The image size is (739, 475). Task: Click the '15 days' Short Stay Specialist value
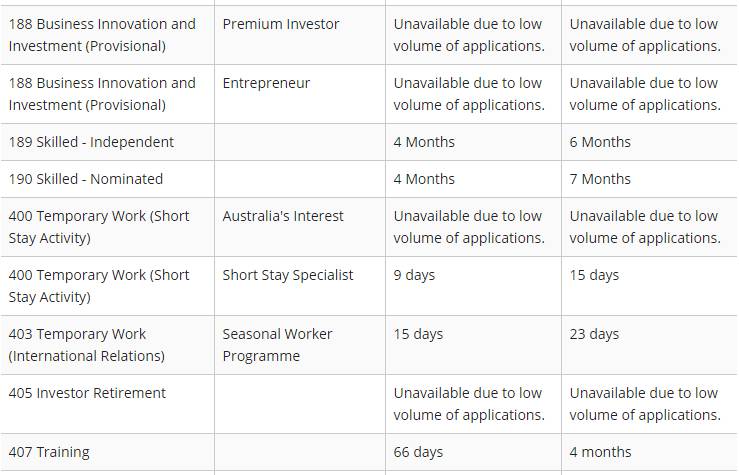point(649,286)
